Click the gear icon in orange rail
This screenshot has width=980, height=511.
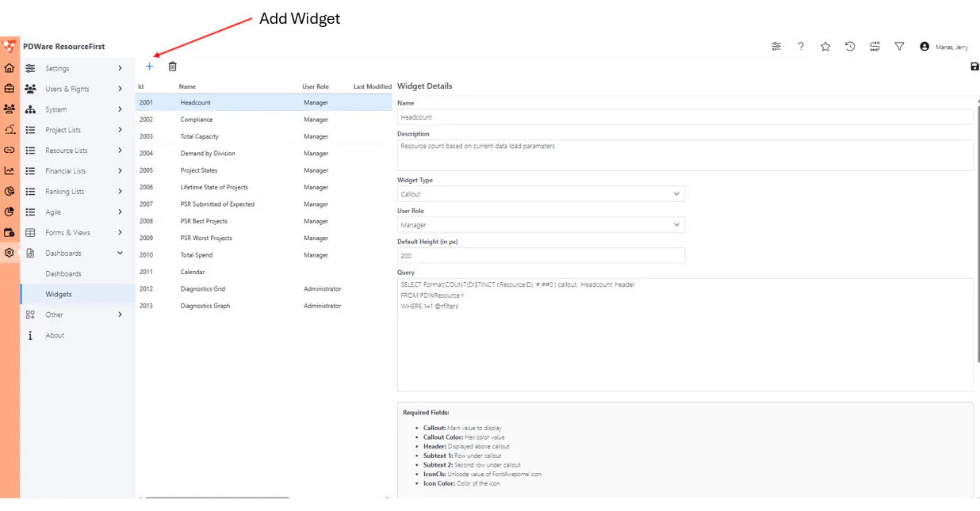(10, 254)
